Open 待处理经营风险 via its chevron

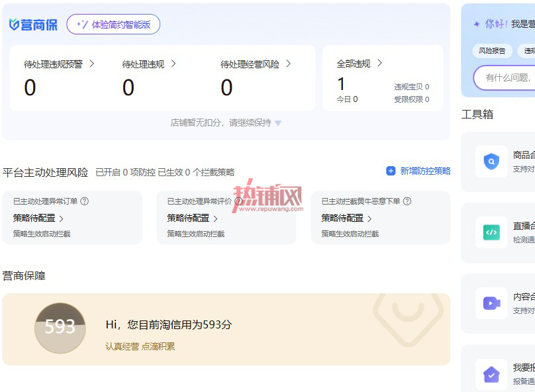pos(288,64)
